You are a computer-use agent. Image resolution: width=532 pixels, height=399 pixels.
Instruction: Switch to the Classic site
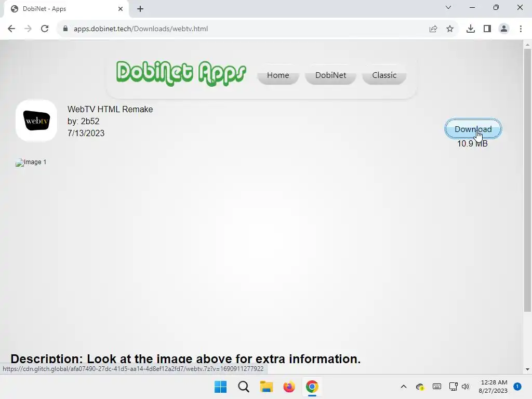[384, 75]
